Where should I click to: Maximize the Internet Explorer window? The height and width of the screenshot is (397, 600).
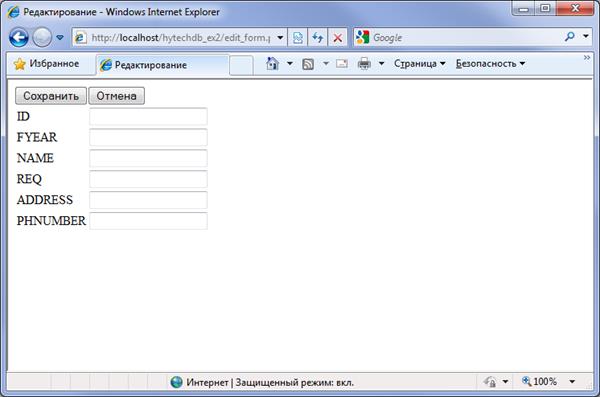545,8
